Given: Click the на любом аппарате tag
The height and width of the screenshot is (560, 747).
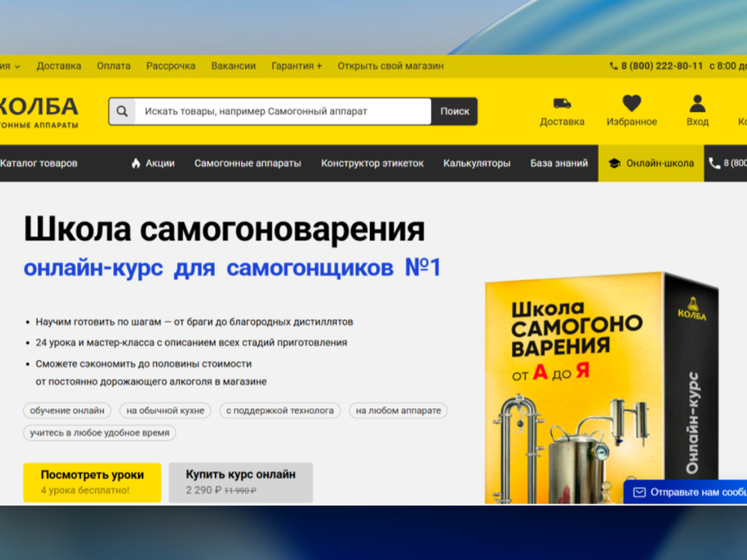Looking at the screenshot, I should point(398,410).
